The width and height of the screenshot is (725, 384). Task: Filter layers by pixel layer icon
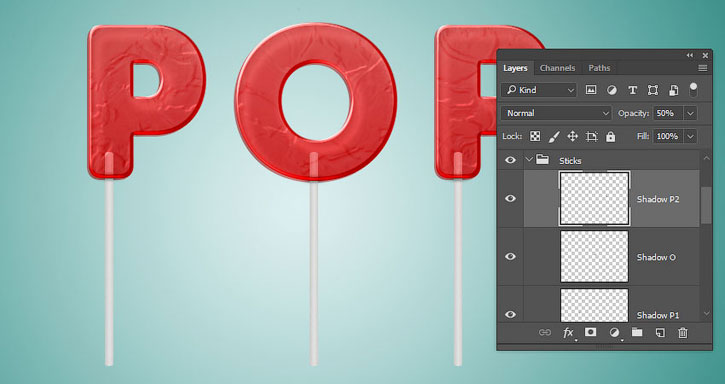click(591, 90)
